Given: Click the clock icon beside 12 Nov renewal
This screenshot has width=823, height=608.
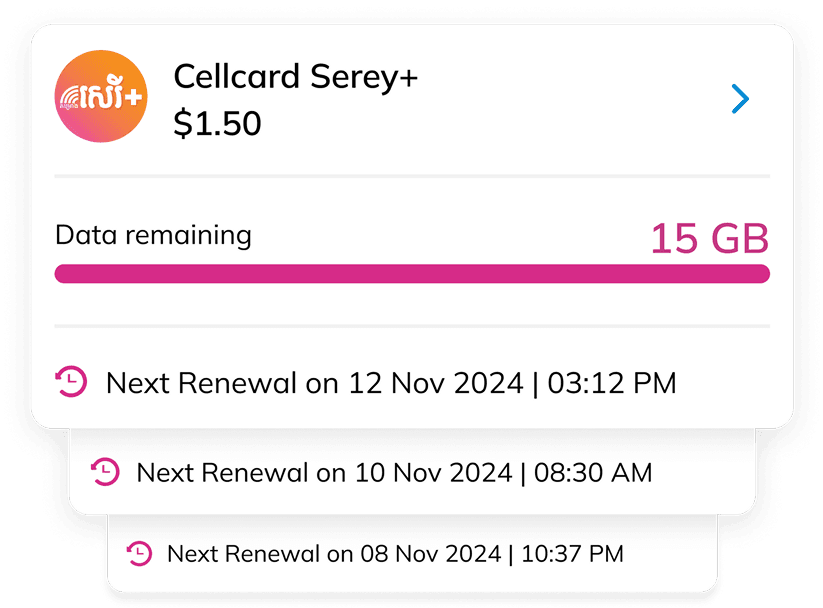Looking at the screenshot, I should coord(71,382).
